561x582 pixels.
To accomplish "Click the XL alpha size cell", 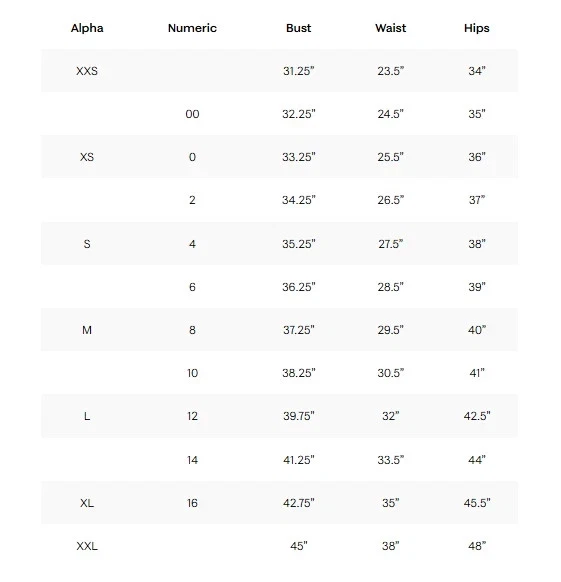I will [87, 503].
